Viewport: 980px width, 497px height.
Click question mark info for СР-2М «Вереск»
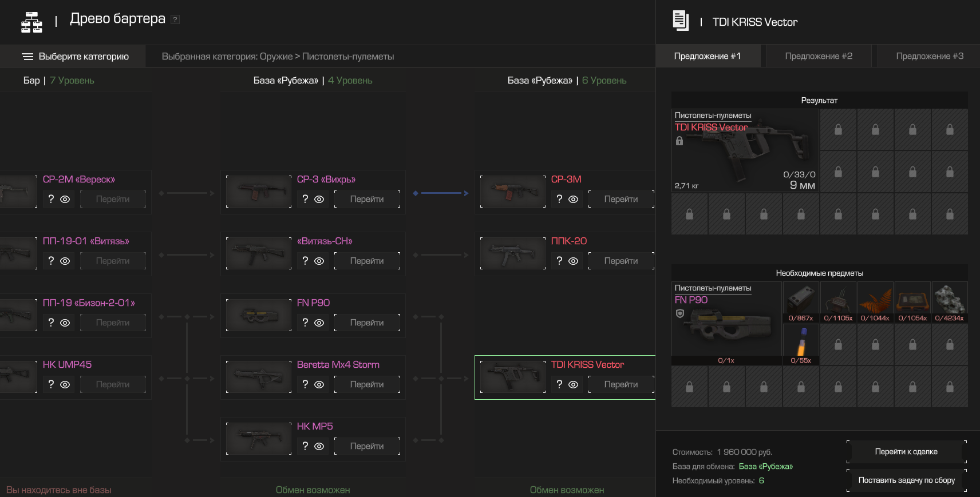click(51, 199)
